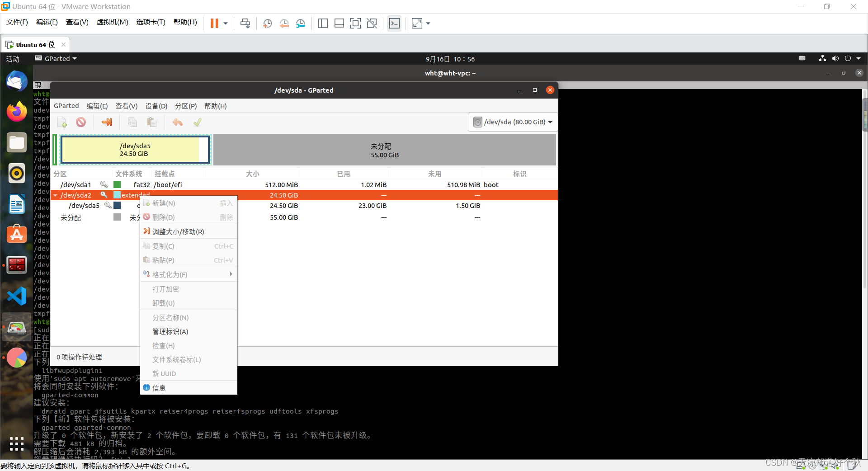Open Ubuntu Software from the dock
Viewport: 868px width, 471px height.
(x=17, y=234)
